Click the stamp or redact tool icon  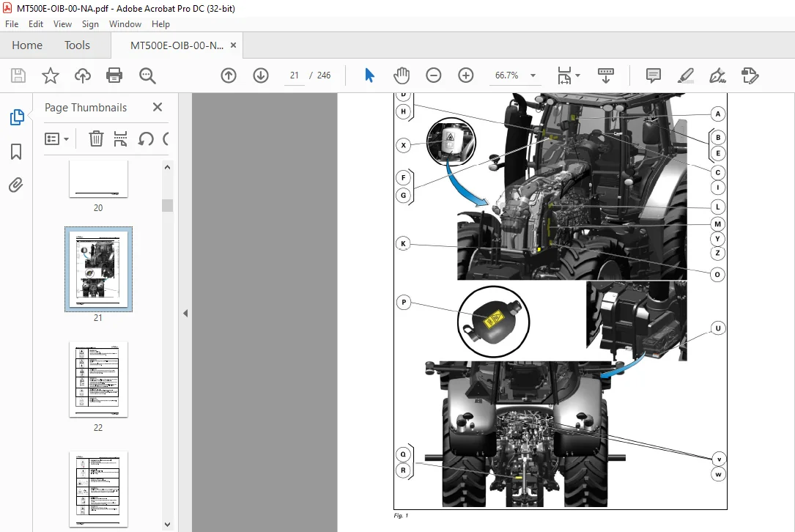[x=750, y=75]
